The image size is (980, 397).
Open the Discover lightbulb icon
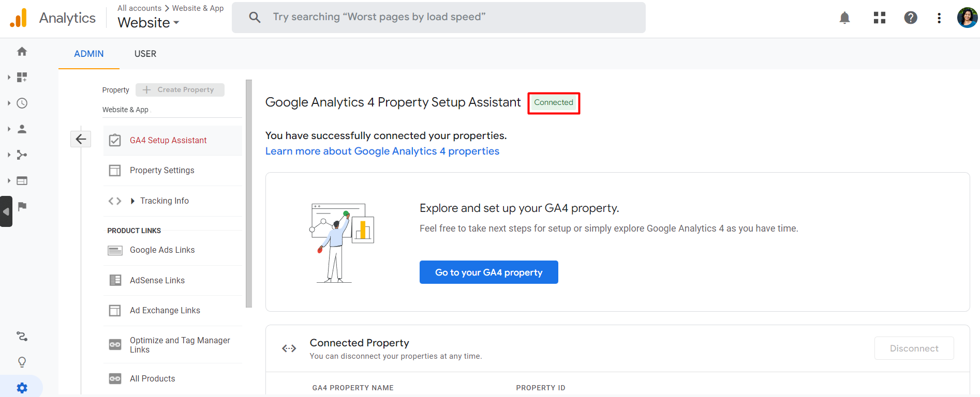point(22,362)
